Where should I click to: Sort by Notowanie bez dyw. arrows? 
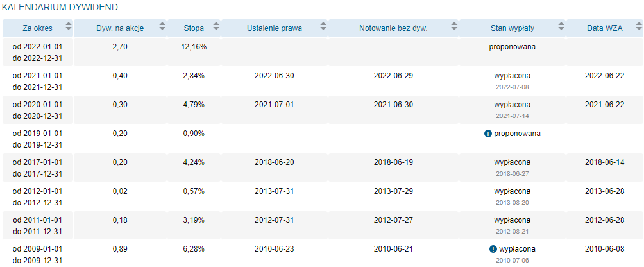coord(454,27)
